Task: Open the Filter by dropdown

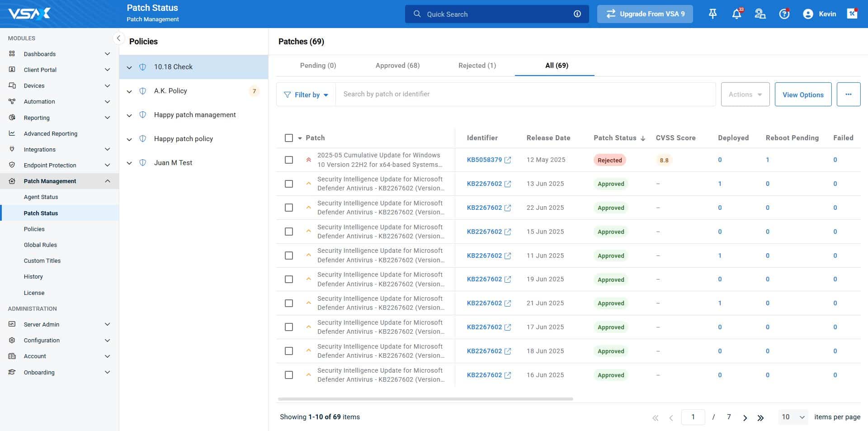Action: (x=306, y=95)
